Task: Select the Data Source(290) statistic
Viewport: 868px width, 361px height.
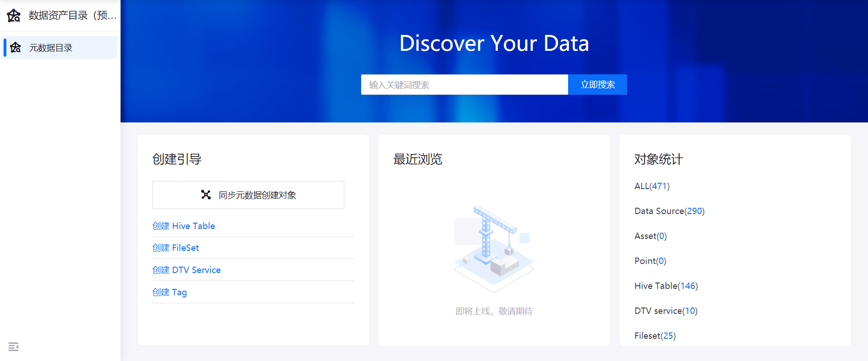Action: point(670,211)
